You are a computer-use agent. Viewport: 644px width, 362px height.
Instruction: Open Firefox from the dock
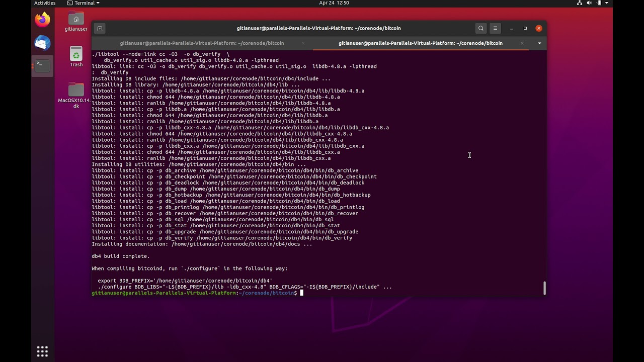tap(42, 20)
